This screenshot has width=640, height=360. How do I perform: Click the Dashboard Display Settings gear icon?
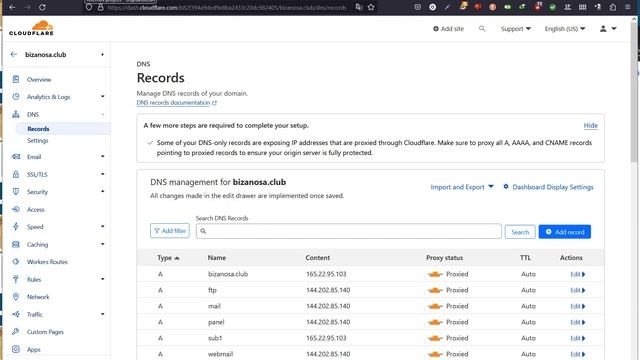(x=506, y=187)
